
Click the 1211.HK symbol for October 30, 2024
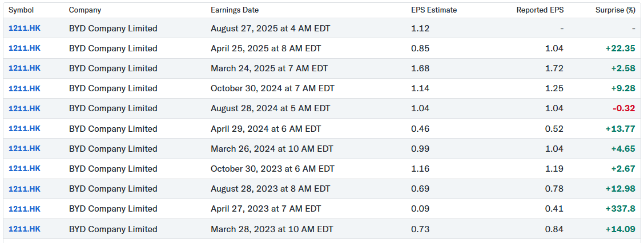24,88
